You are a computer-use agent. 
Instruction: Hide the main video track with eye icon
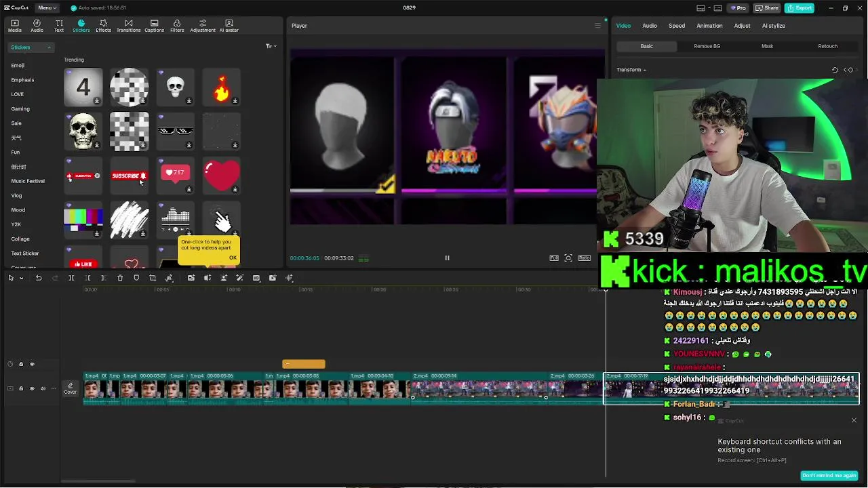coord(32,388)
